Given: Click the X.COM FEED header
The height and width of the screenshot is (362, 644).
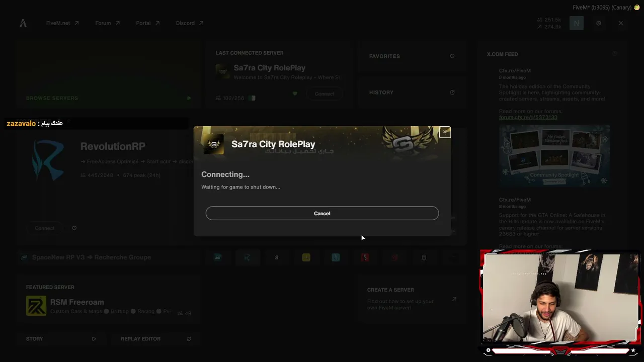Looking at the screenshot, I should click(502, 54).
